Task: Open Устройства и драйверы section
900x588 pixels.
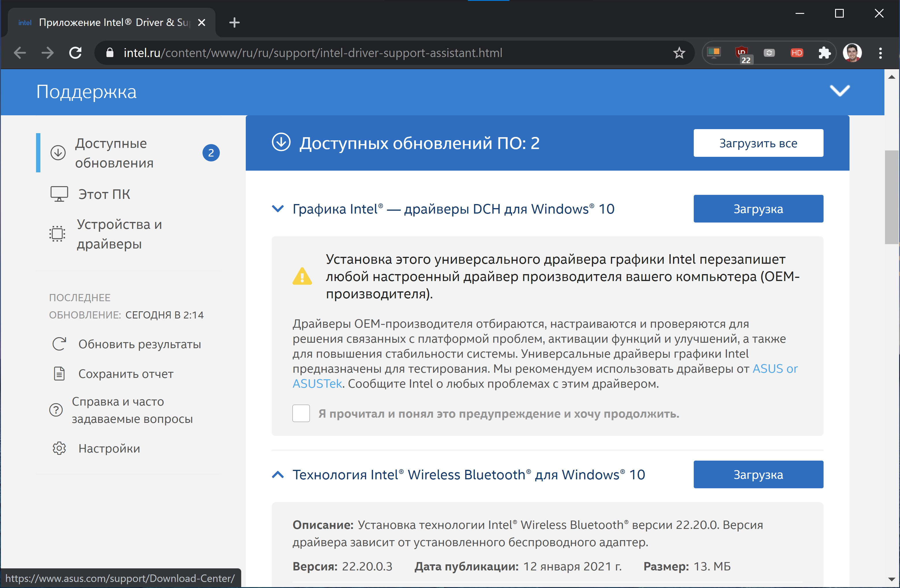Action: pos(119,234)
